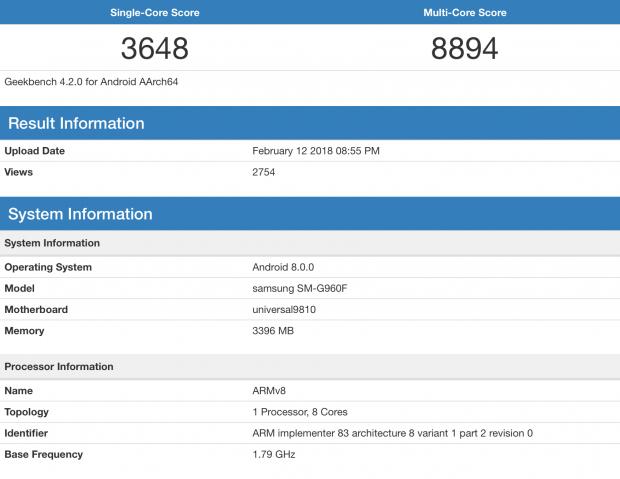Viewport: 620px width, 479px height.
Task: Click the Single-Core Score header
Action: tap(154, 13)
